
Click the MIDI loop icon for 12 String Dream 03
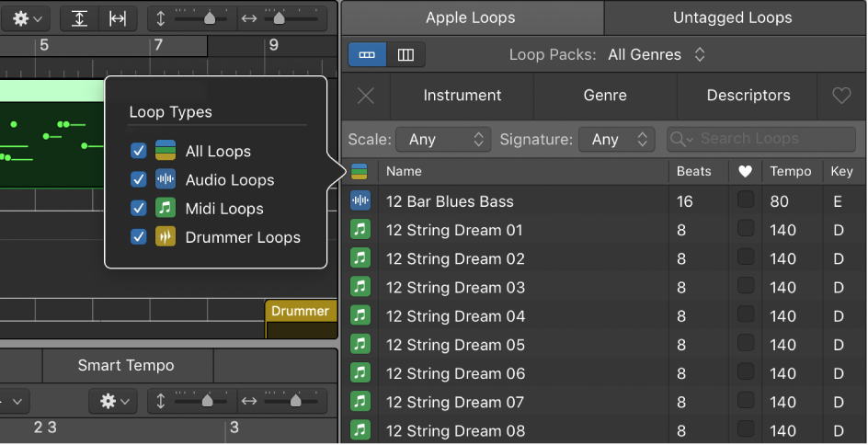click(360, 287)
